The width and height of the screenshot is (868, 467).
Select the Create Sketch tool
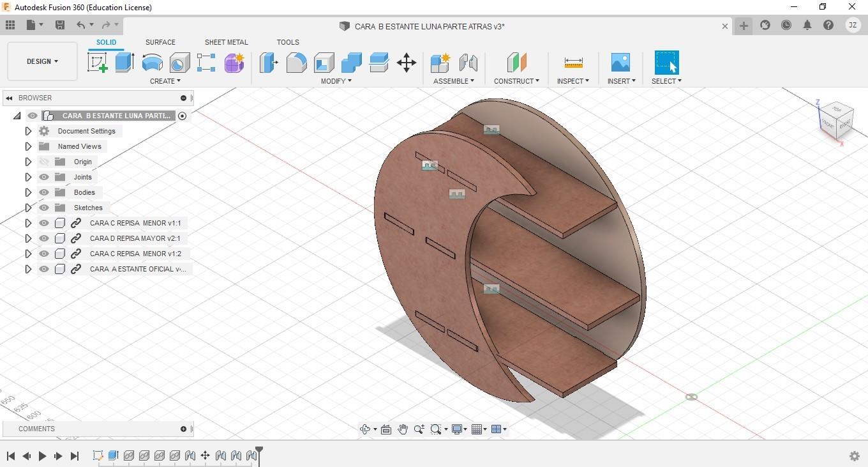pyautogui.click(x=97, y=63)
